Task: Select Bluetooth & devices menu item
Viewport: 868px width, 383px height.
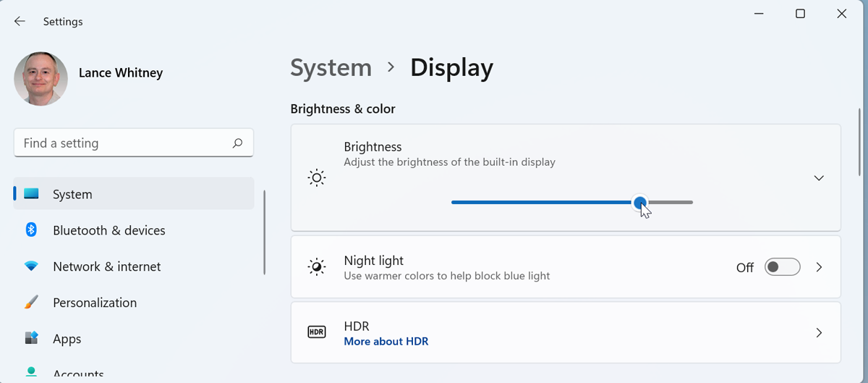Action: pyautogui.click(x=109, y=230)
